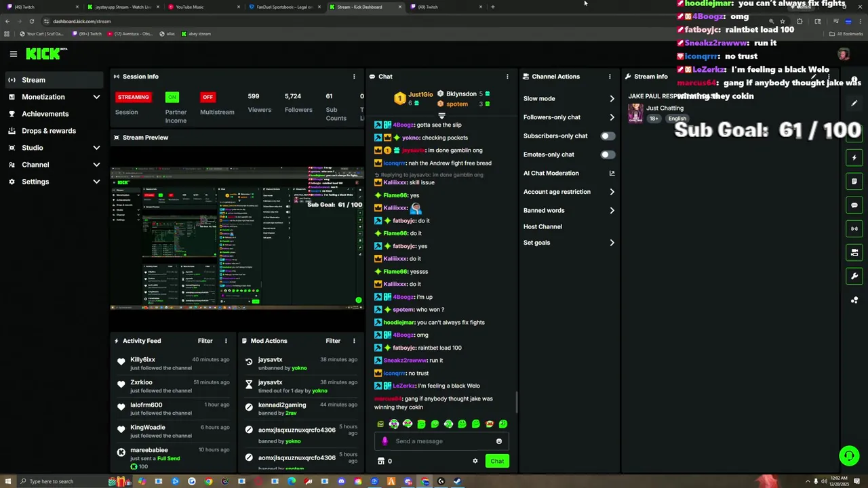Open the Activity Feed three-dot menu
The height and width of the screenshot is (488, 868).
pos(226,341)
